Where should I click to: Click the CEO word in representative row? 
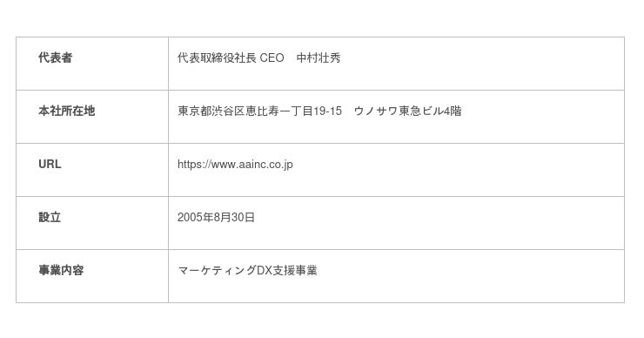[272, 58]
